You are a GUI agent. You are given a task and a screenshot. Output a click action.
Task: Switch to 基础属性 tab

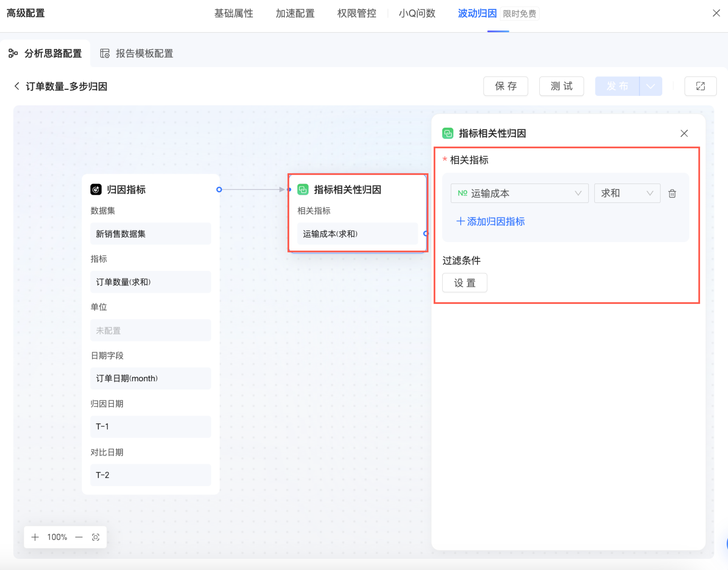pyautogui.click(x=234, y=13)
